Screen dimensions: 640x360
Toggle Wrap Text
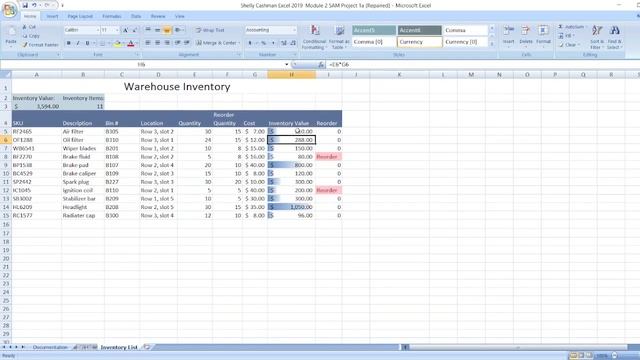click(210, 30)
